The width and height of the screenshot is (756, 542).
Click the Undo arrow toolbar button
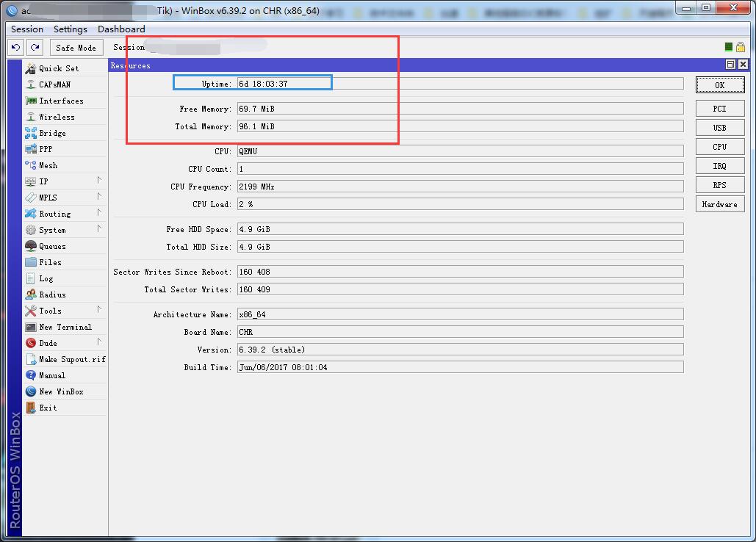[16, 47]
